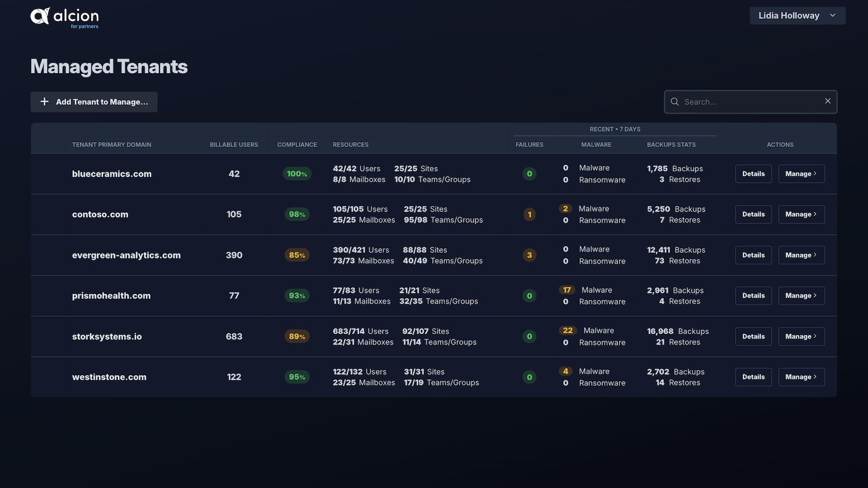The height and width of the screenshot is (488, 868).
Task: Open Manage for blueceramics.com
Action: [x=801, y=174]
